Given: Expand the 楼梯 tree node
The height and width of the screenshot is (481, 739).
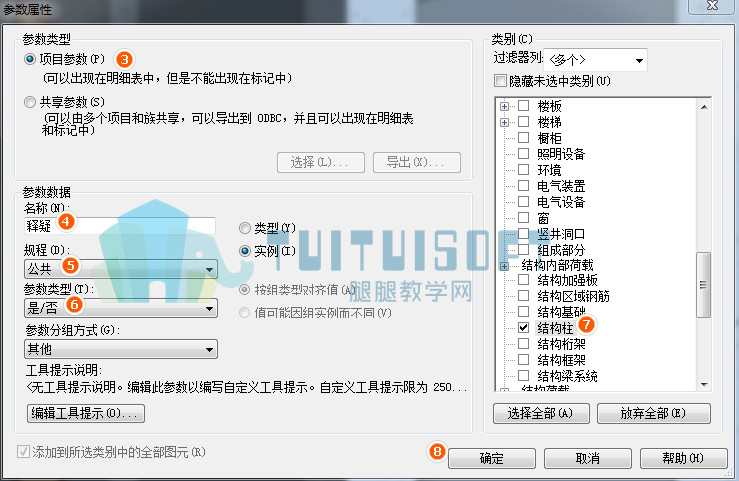Looking at the screenshot, I should 504,122.
